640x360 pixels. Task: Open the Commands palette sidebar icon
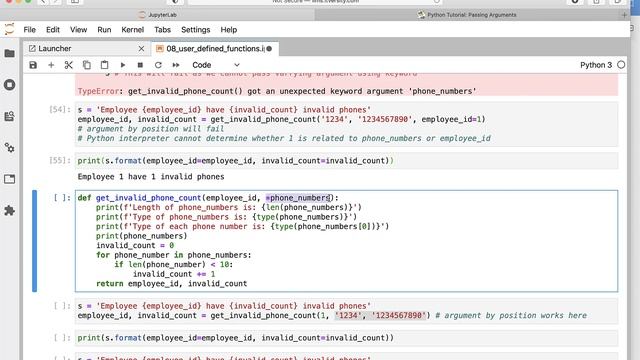(9, 116)
